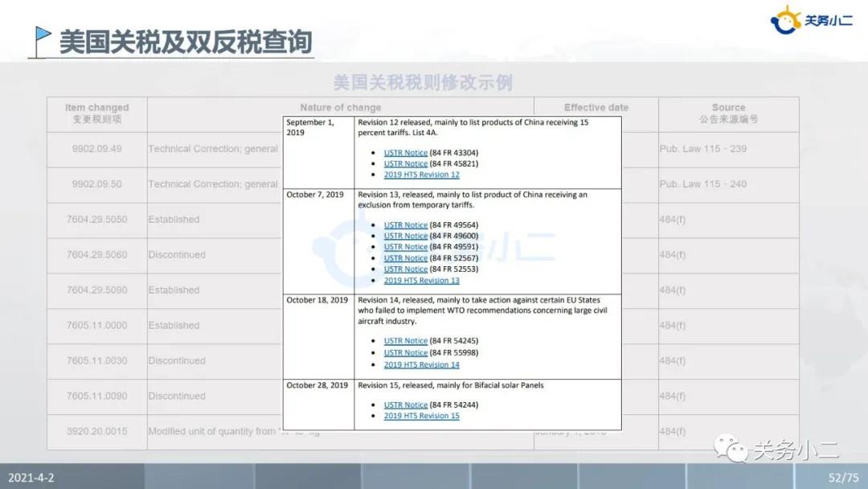Click the 52/75 page number indicator
This screenshot has width=868, height=489.
(x=843, y=478)
